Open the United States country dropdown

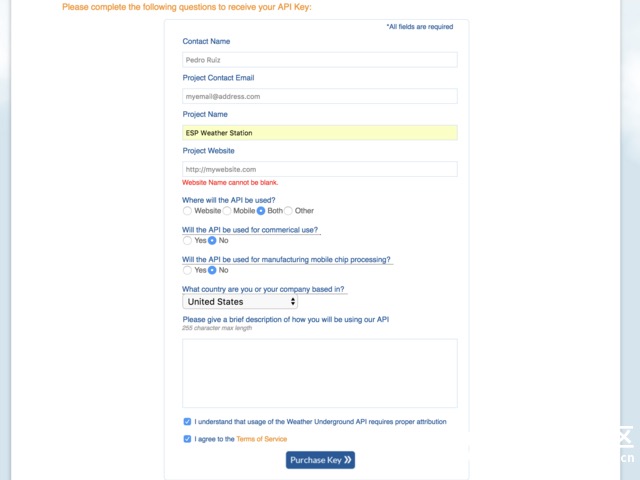pyautogui.click(x=240, y=302)
